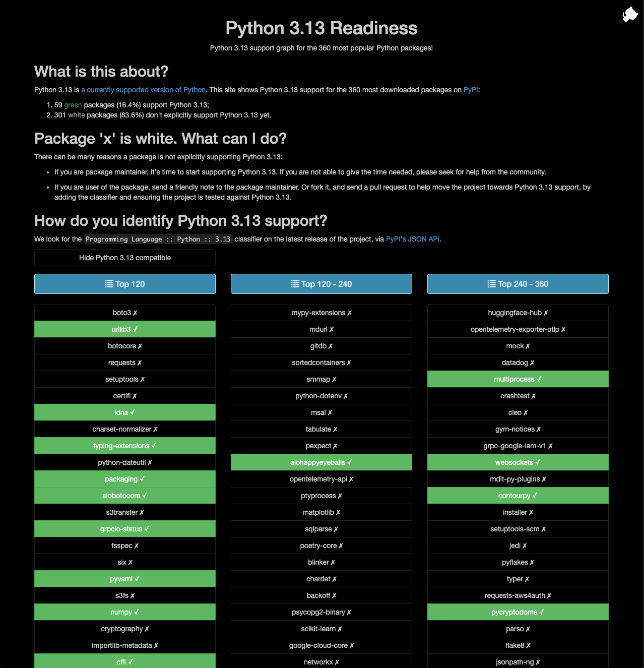Open the green urllib3 package row
This screenshot has width=644, height=668.
[125, 329]
